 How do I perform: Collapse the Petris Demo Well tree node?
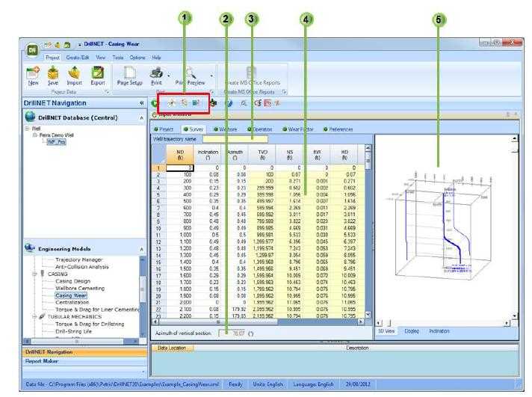pyautogui.click(x=34, y=135)
